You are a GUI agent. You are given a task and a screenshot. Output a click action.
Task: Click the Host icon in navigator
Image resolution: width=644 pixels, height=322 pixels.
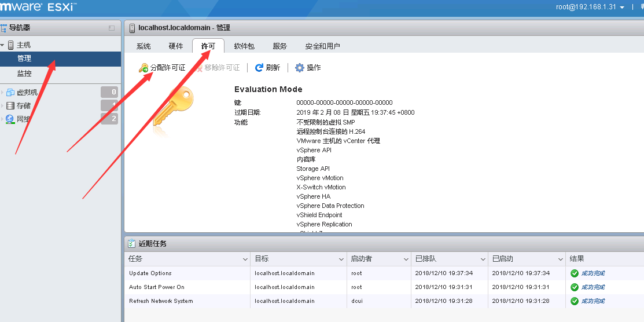10,45
